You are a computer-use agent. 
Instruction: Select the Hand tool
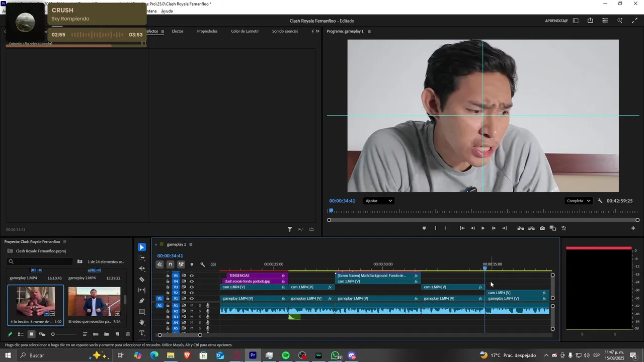[142, 322]
